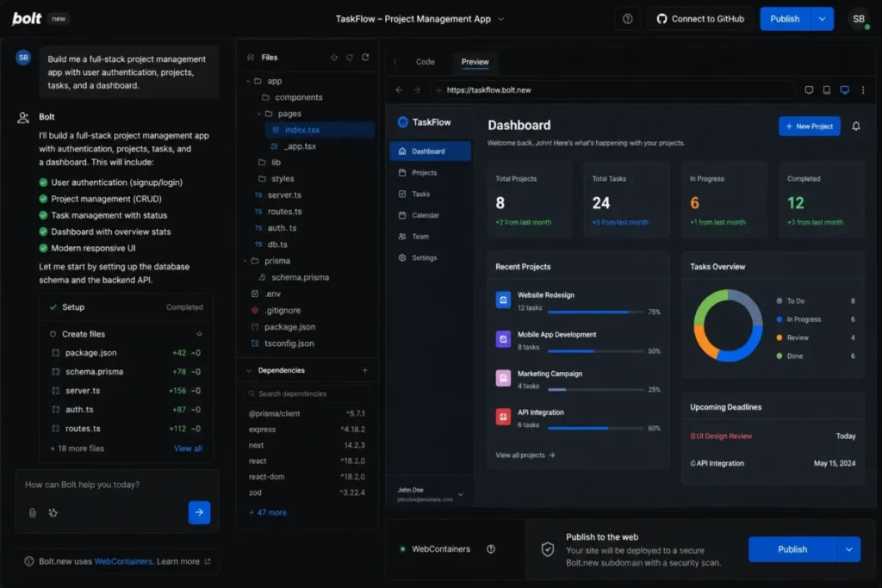Toggle the Create files step details
The width and height of the screenshot is (882, 588).
199,334
